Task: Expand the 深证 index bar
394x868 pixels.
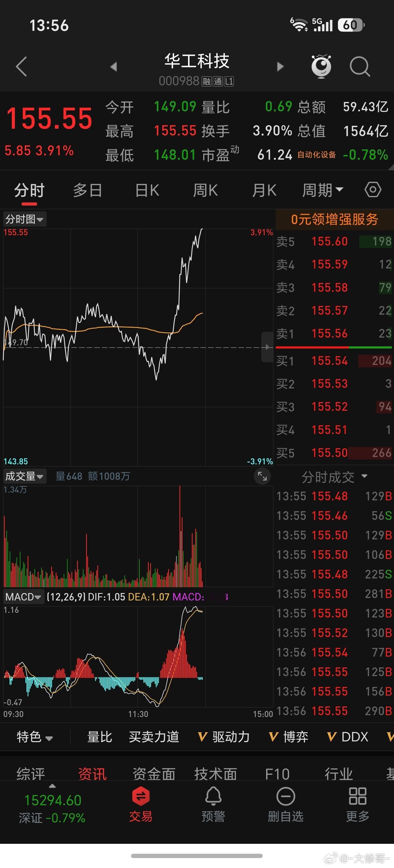Action: (52, 786)
